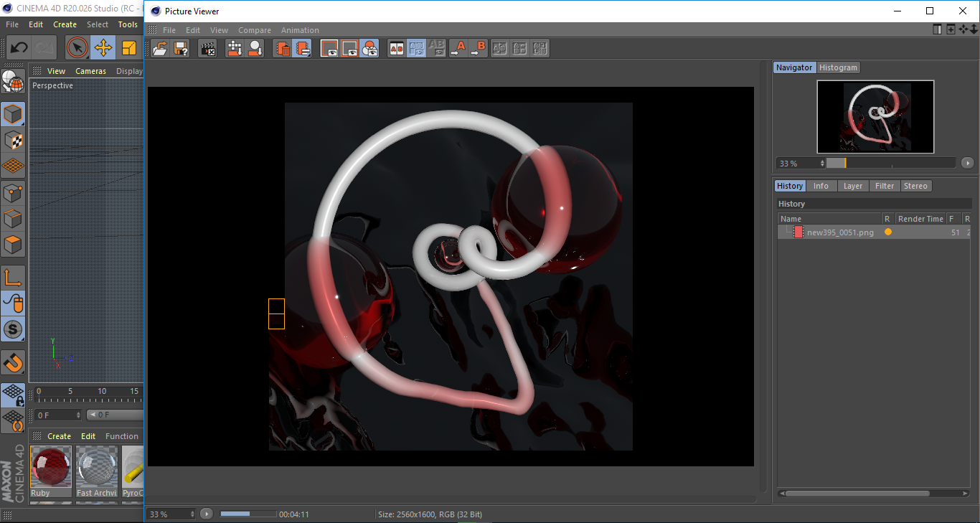The width and height of the screenshot is (980, 523).
Task: Select Live Selection tool in Cinema 4D
Action: point(77,48)
